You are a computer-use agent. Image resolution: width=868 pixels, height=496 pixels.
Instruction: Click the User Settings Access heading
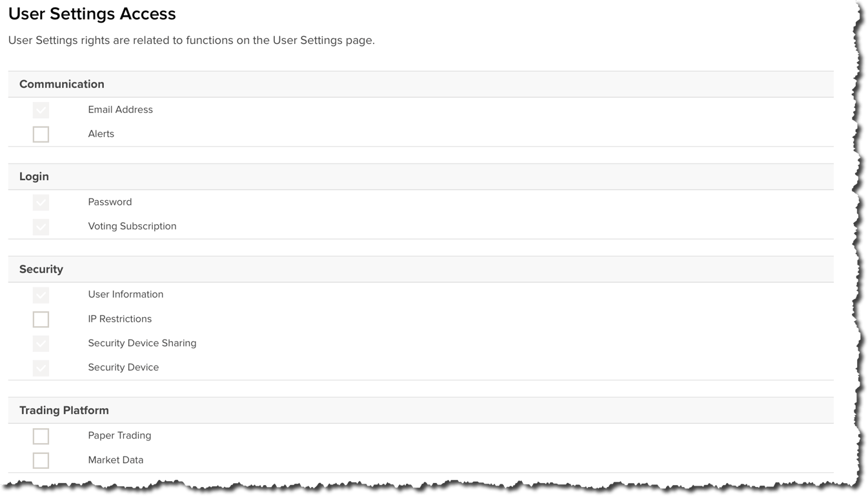[x=92, y=14]
